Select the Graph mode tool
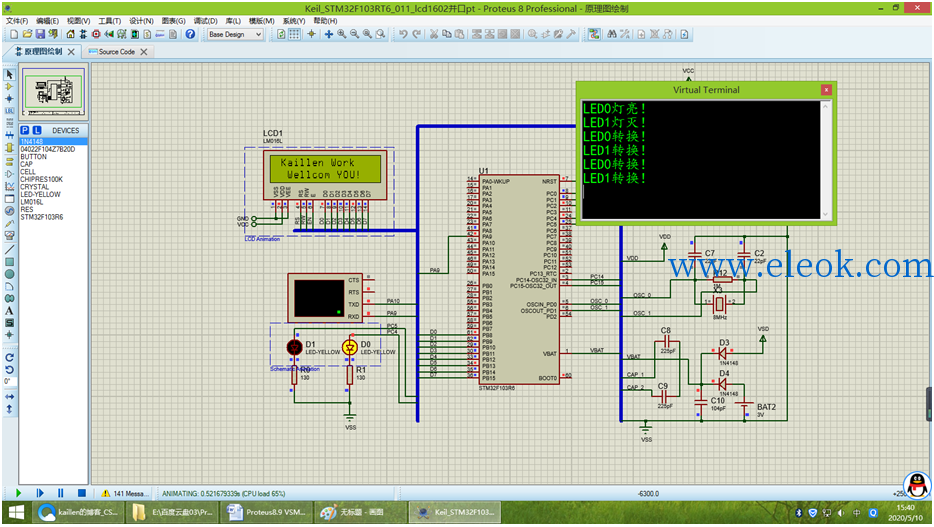 [x=9, y=186]
